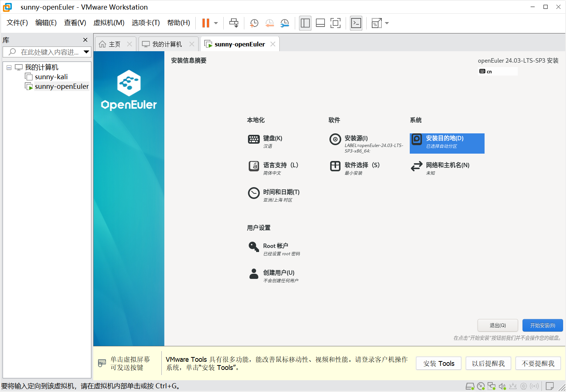Click the 开始安装(B) button
The image size is (566, 392).
click(x=542, y=325)
